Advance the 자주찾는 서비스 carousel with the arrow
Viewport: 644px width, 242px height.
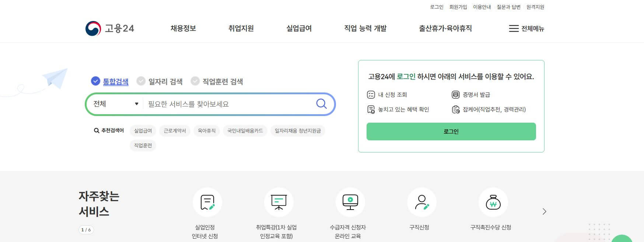pos(544,211)
